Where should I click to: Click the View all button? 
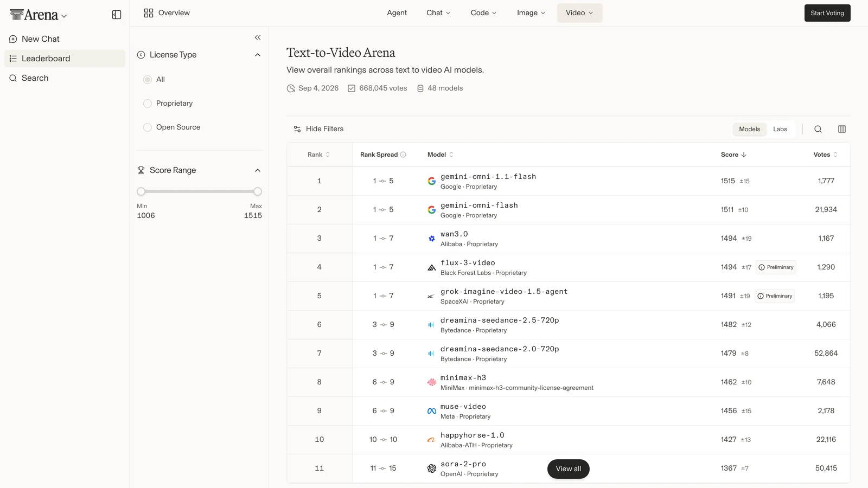click(x=569, y=469)
